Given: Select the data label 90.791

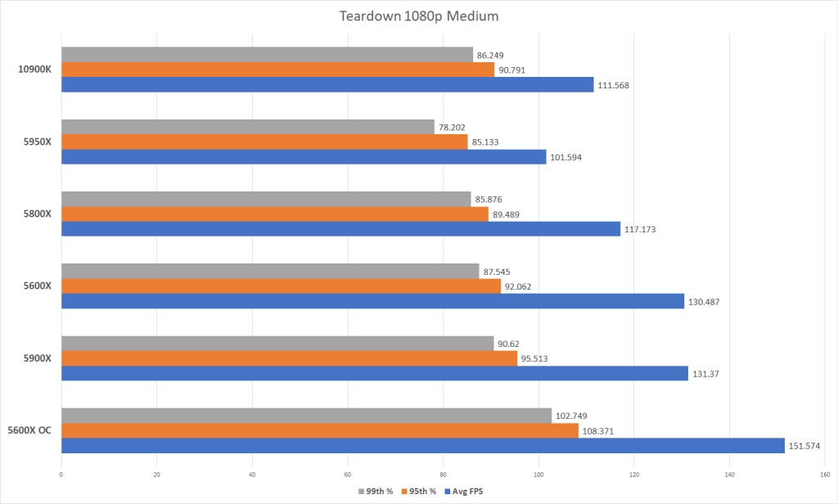Looking at the screenshot, I should pyautogui.click(x=512, y=70).
